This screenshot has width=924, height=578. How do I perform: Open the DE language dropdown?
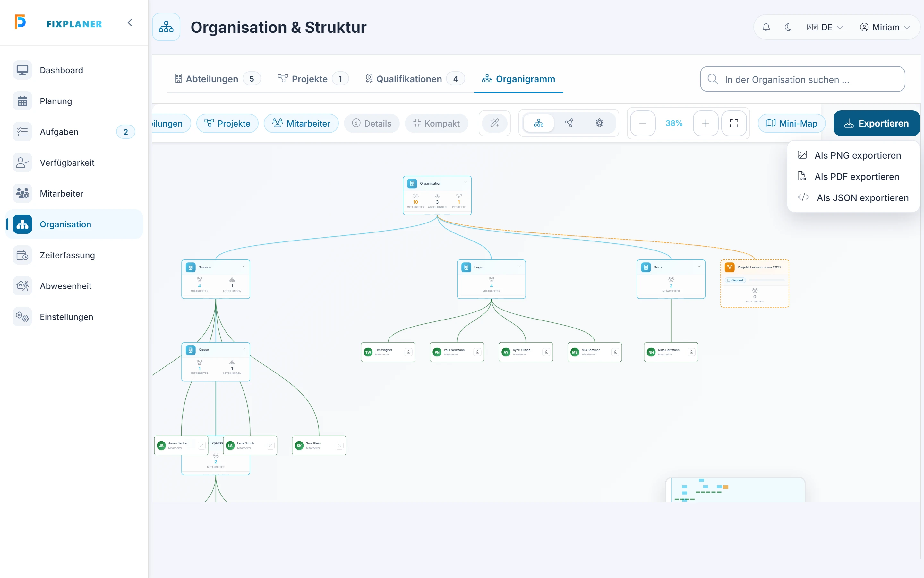tap(825, 27)
